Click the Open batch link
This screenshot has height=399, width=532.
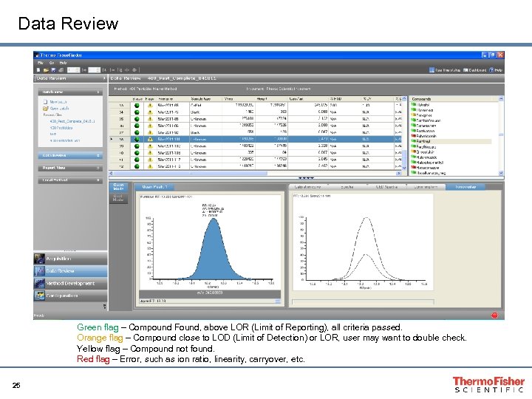[59, 108]
